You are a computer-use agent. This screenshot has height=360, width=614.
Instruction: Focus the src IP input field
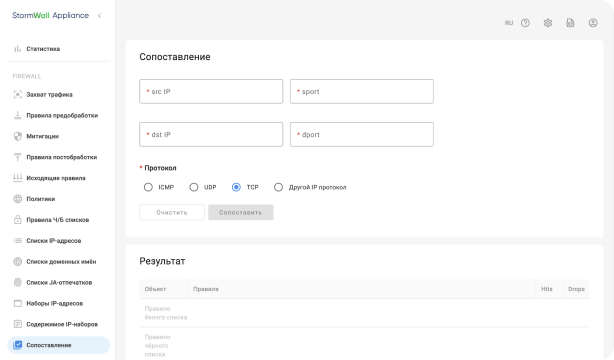tap(211, 91)
